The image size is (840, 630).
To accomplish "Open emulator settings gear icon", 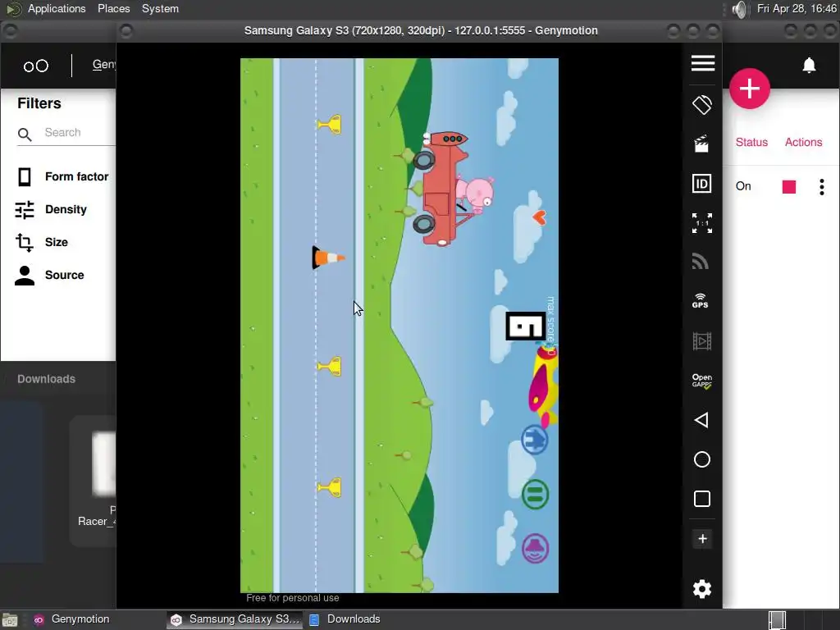I will tap(702, 589).
